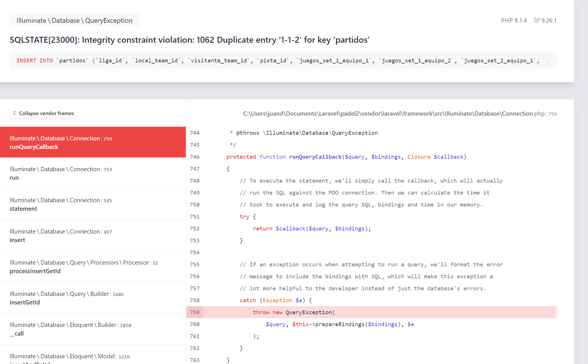Click the collapse arrows icon before 'Collapse vendor frames'
Screen dimensions: 588x364
pyautogui.click(x=15, y=113)
